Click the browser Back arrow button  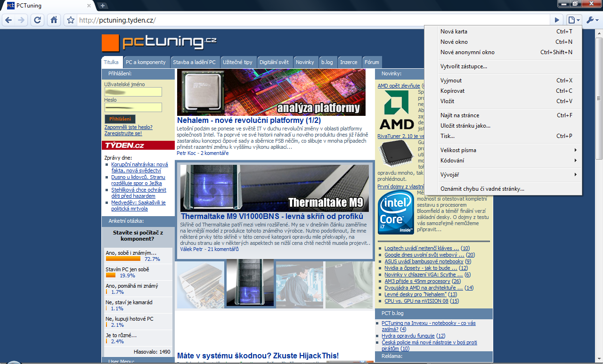point(8,20)
